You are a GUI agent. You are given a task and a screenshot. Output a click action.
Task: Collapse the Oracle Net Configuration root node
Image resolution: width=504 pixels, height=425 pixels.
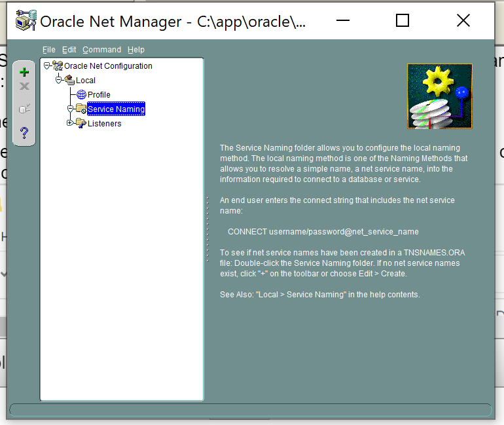(x=46, y=65)
